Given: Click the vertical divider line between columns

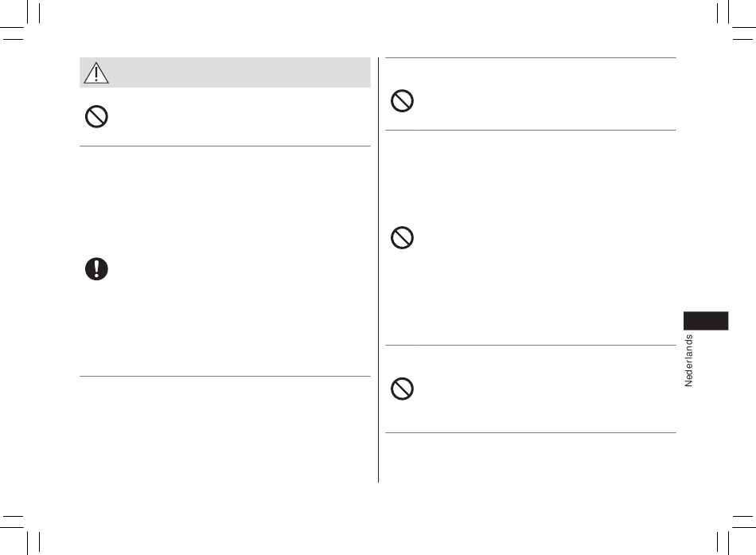Looking at the screenshot, I should pos(379,270).
